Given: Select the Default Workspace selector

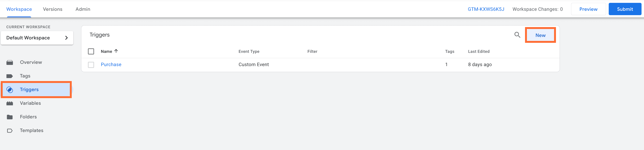Looking at the screenshot, I should (37, 38).
